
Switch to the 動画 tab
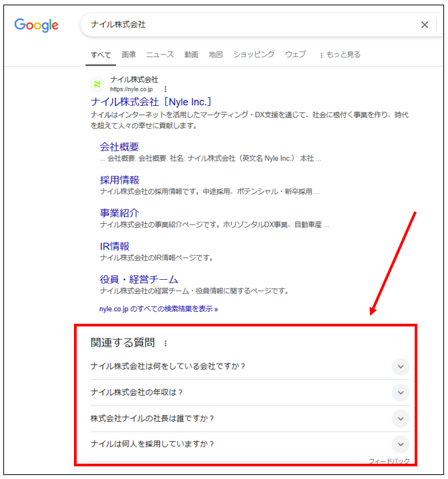(191, 55)
